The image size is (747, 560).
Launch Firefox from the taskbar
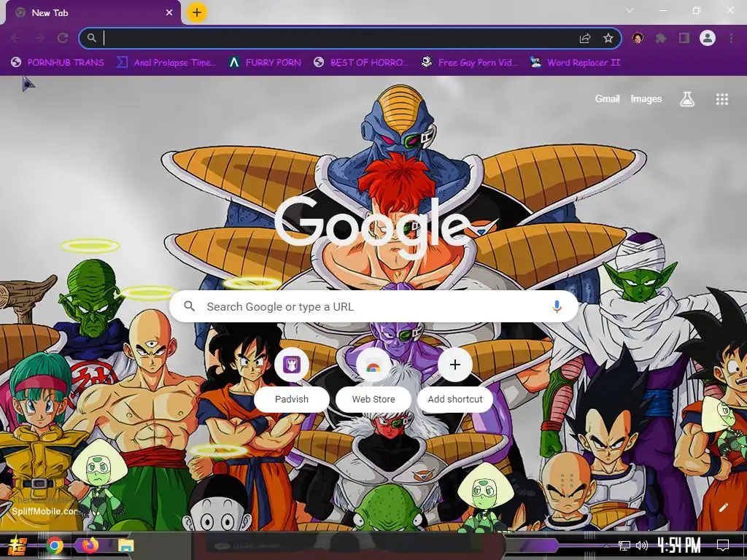(90, 545)
